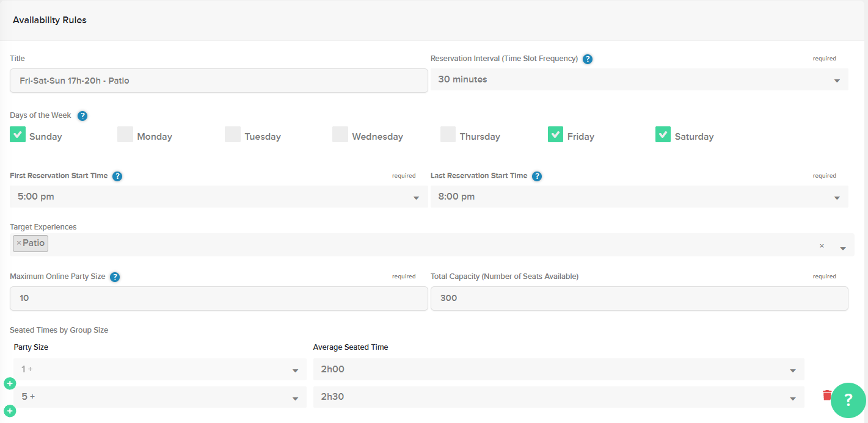The width and height of the screenshot is (868, 423).
Task: Click the Last Reservation Start Time help icon
Action: click(x=537, y=176)
